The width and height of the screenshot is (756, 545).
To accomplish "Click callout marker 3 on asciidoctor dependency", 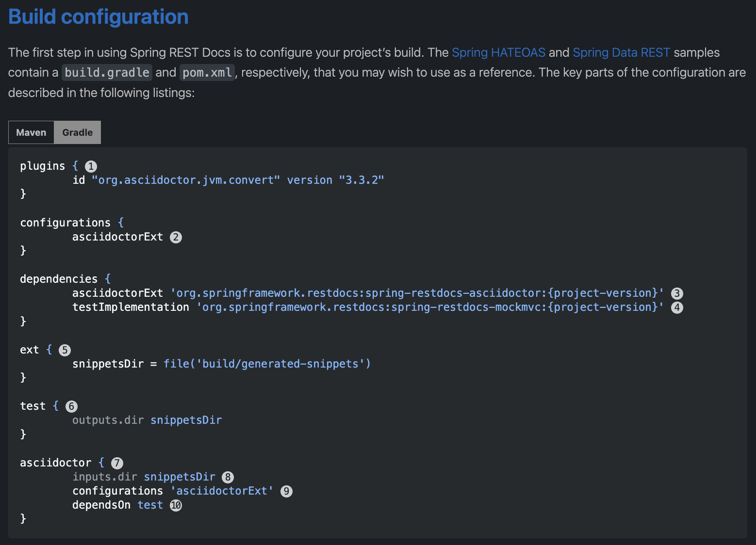I will 677,293.
